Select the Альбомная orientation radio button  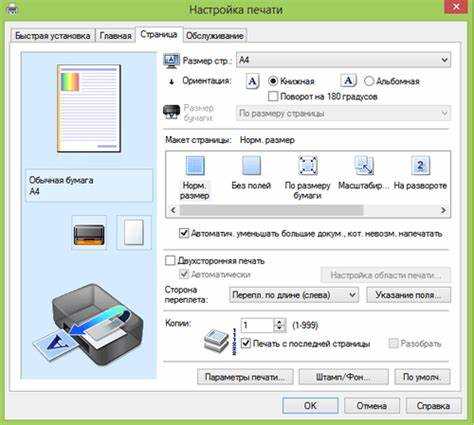click(369, 81)
